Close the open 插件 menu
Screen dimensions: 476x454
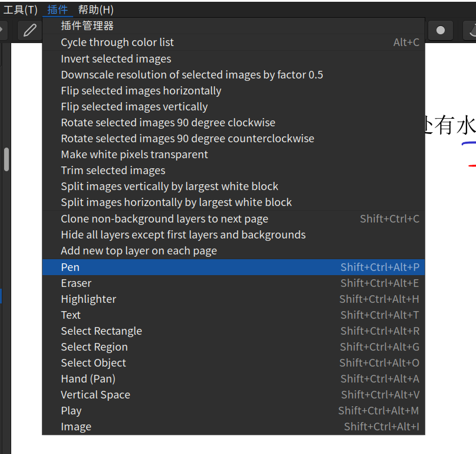tap(57, 9)
